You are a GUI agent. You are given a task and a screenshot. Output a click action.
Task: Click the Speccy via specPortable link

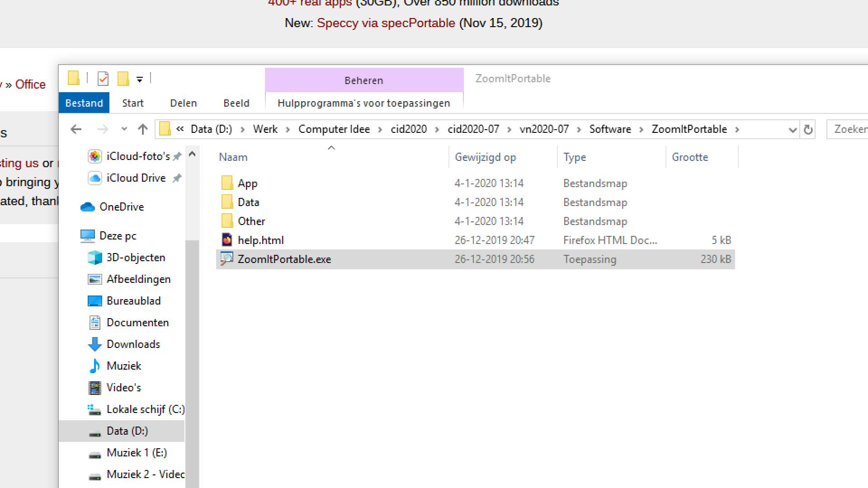386,23
